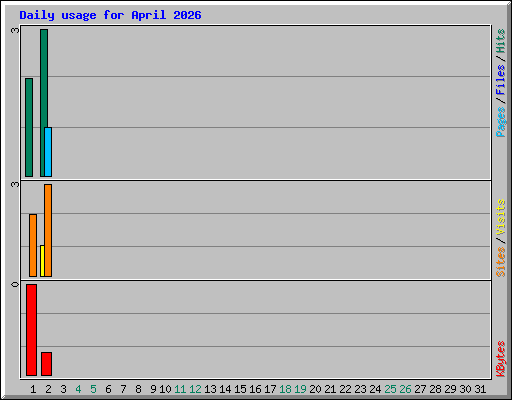Click the orange Sites bar for day 1
The image size is (512, 400).
click(33, 245)
